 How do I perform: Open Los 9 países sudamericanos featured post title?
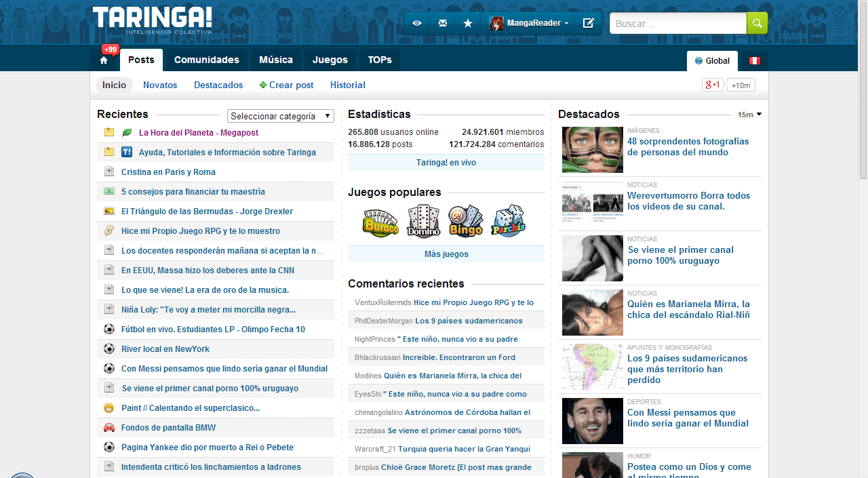[688, 370]
